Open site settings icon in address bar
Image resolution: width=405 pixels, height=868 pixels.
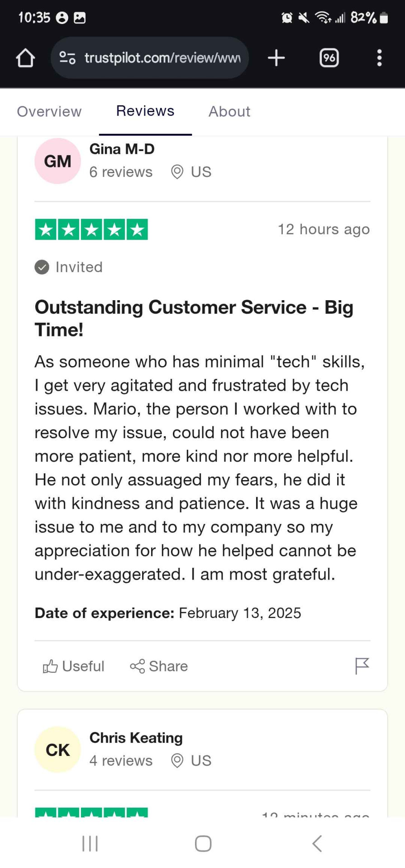pos(67,58)
